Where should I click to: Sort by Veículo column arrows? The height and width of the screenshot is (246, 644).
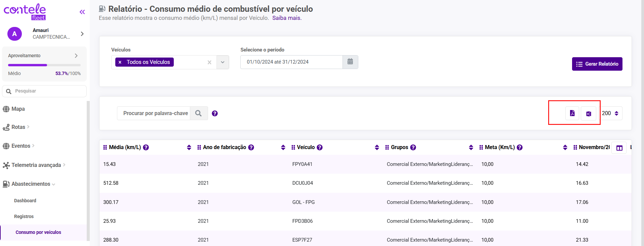[x=377, y=147]
